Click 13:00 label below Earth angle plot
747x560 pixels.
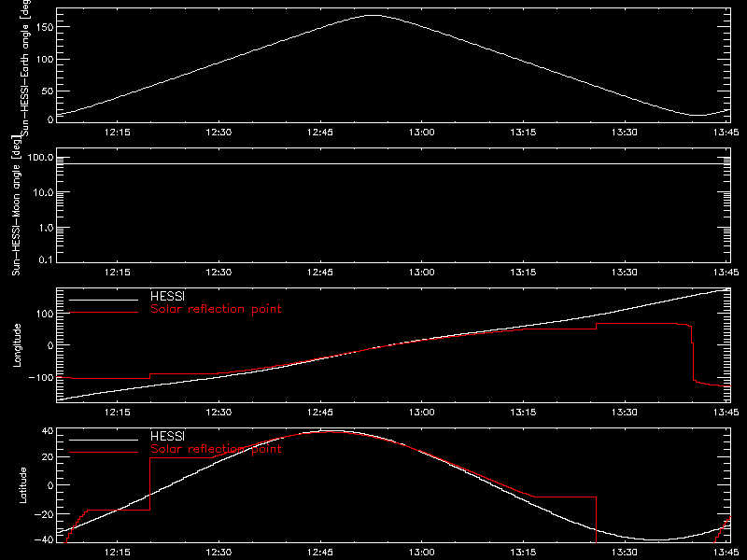[422, 132]
